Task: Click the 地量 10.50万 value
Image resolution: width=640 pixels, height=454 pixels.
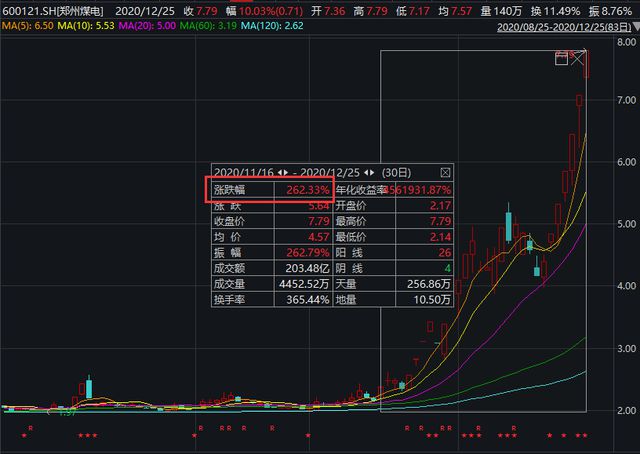Action: pos(432,300)
